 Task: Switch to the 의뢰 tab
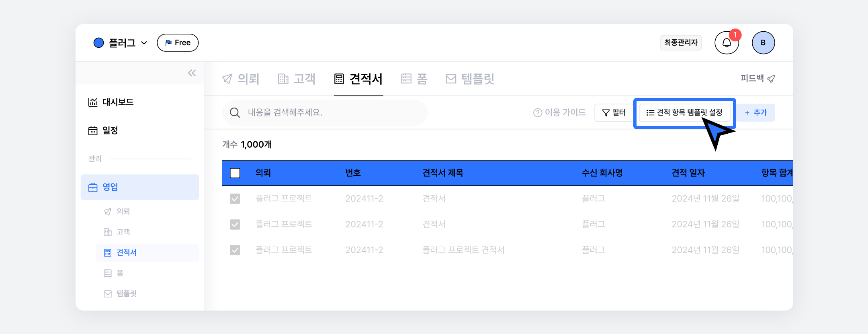tap(241, 79)
